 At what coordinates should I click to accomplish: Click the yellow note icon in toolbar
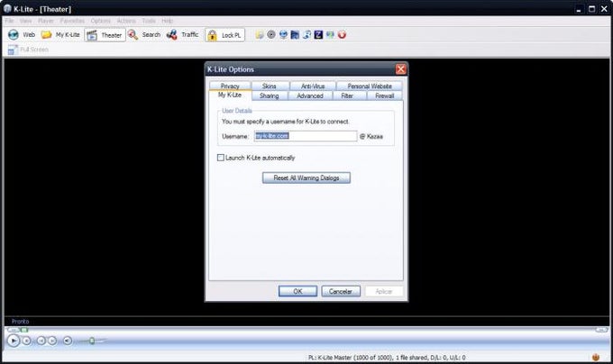tap(260, 35)
